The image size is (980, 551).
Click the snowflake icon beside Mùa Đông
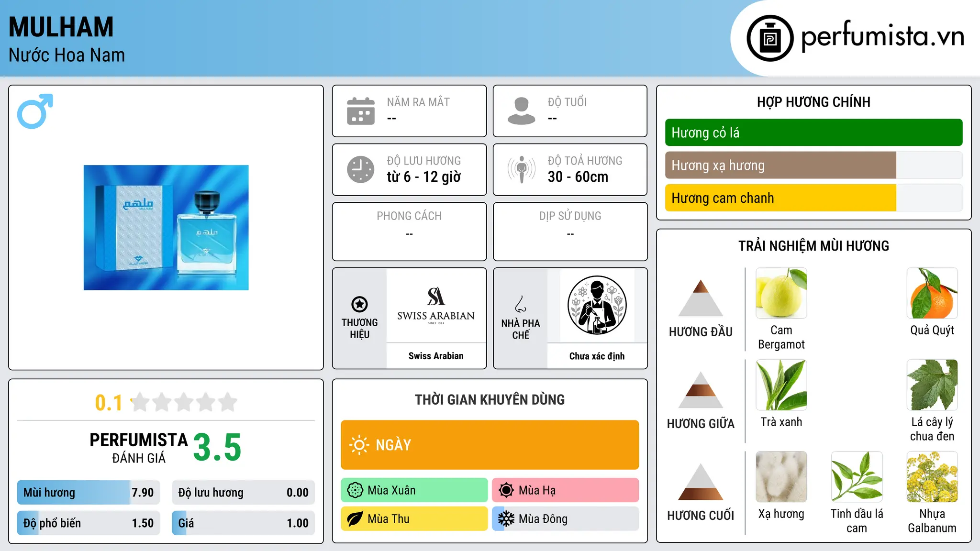point(506,519)
